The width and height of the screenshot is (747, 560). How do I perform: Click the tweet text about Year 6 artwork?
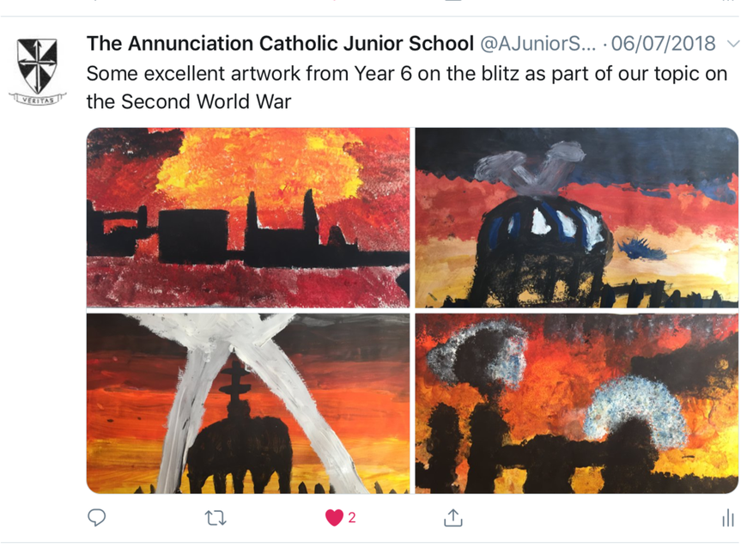pyautogui.click(x=407, y=88)
